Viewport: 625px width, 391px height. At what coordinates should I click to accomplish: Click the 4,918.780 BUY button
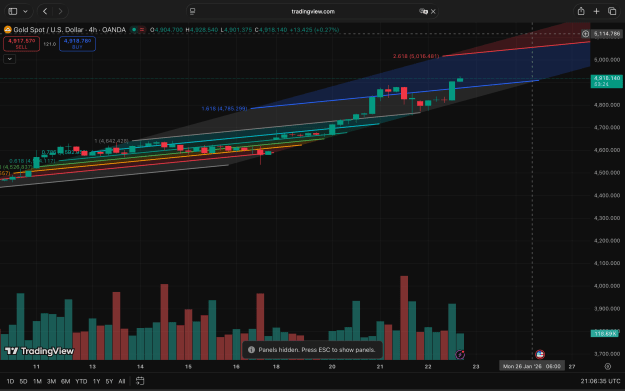77,44
